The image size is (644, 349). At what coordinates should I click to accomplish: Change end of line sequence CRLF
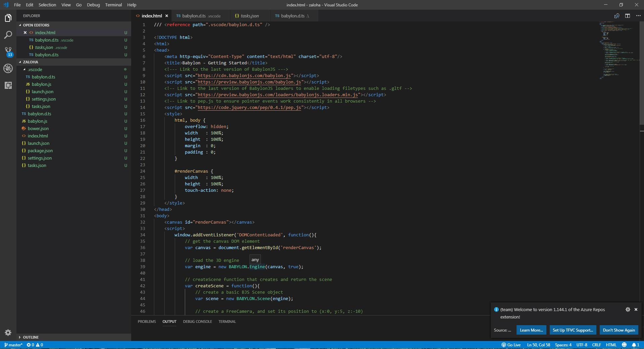pos(596,345)
